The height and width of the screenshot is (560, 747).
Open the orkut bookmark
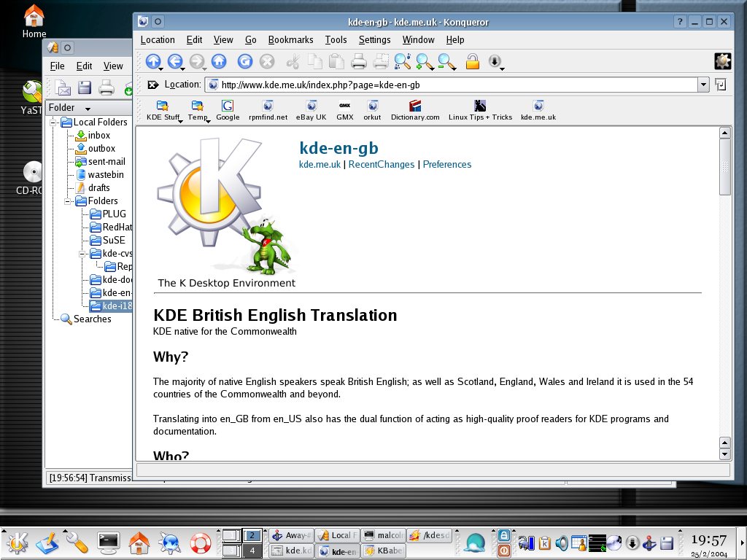[x=372, y=111]
